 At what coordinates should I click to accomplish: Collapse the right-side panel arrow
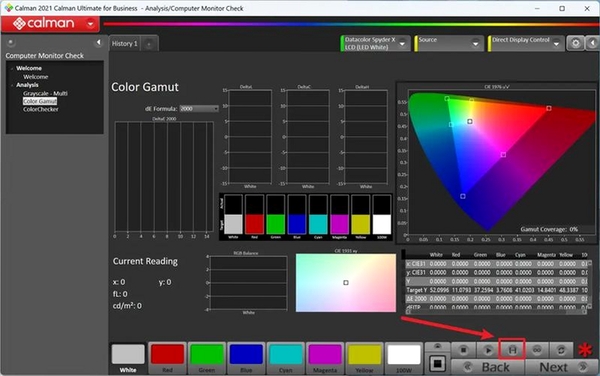coord(592,43)
